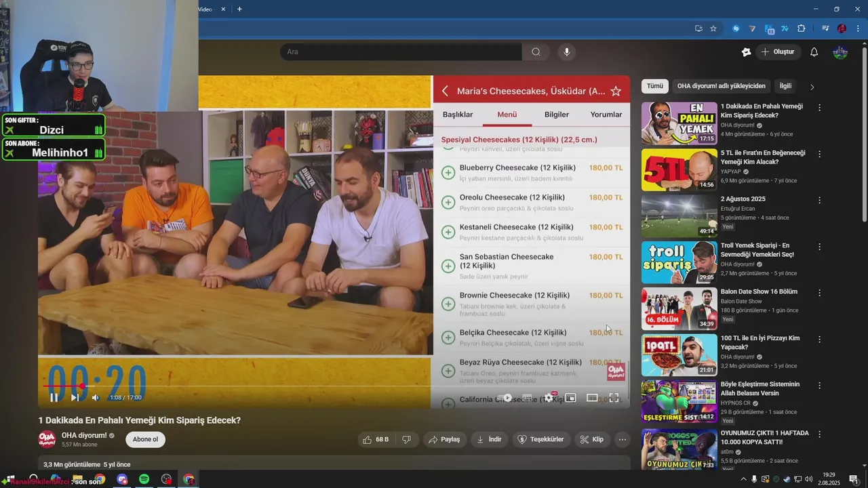
Task: Open the Shazam browser extension
Action: [x=736, y=28]
